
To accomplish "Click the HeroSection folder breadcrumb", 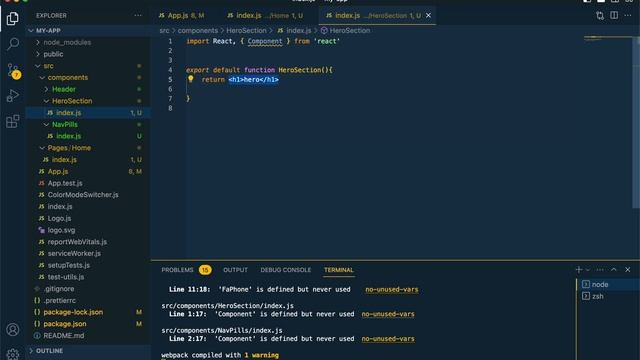I will click(246, 31).
